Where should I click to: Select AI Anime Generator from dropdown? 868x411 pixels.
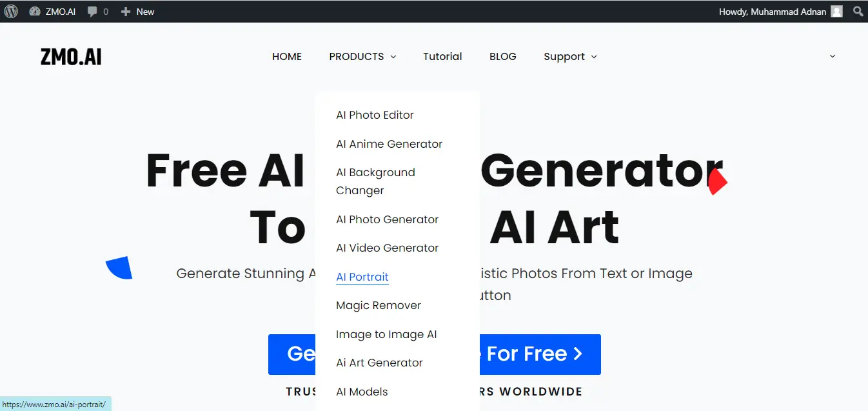click(x=389, y=144)
